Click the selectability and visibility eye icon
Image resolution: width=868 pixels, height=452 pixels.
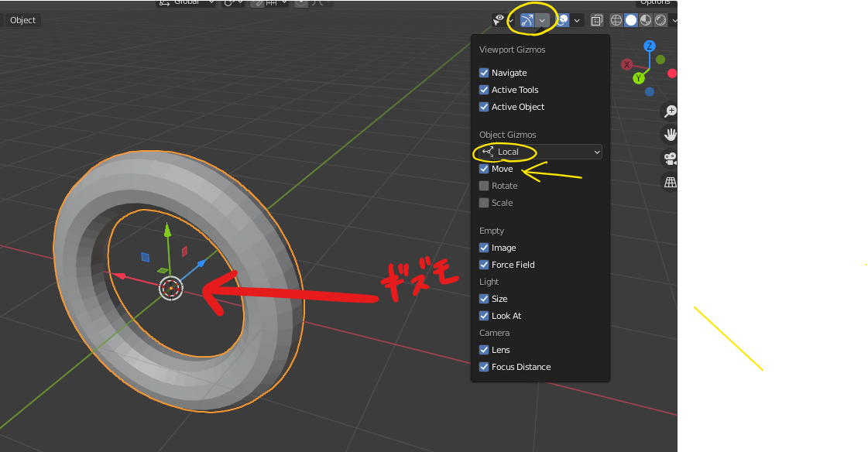pos(499,20)
